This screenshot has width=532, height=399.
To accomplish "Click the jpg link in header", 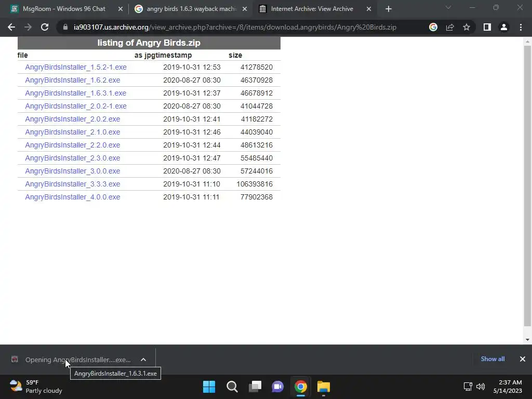I will (149, 55).
